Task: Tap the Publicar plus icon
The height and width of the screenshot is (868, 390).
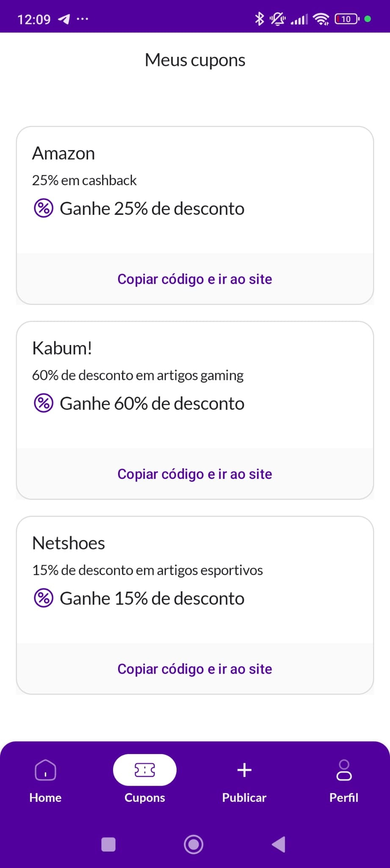Action: click(244, 770)
